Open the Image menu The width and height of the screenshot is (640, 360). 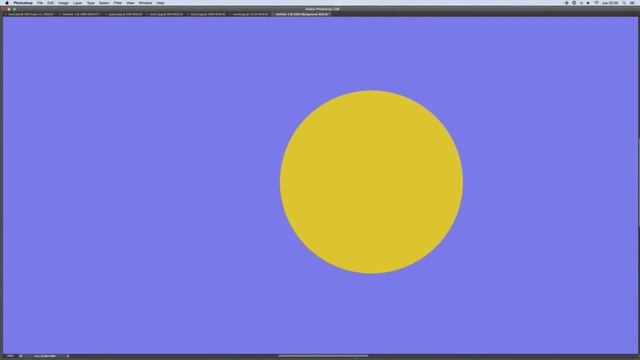tap(63, 3)
